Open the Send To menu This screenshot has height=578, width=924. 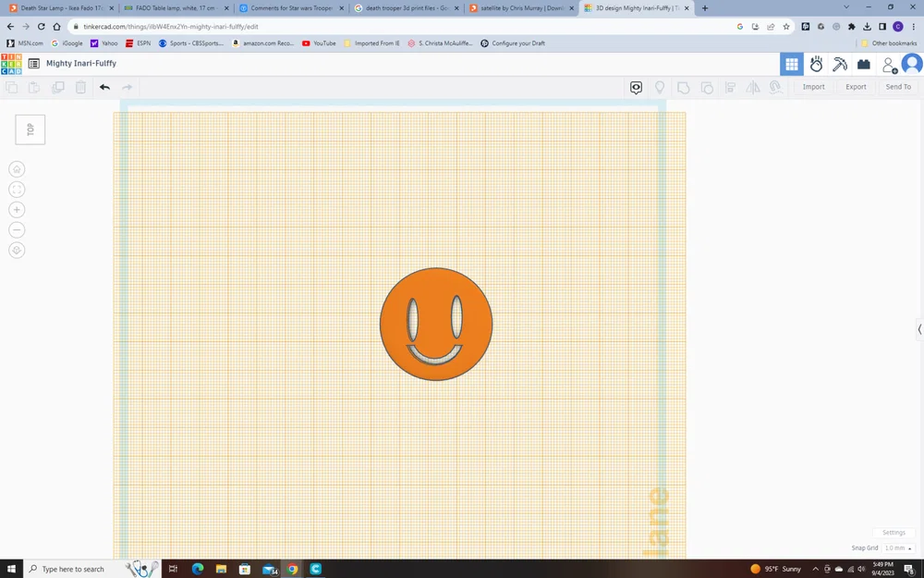coord(898,87)
